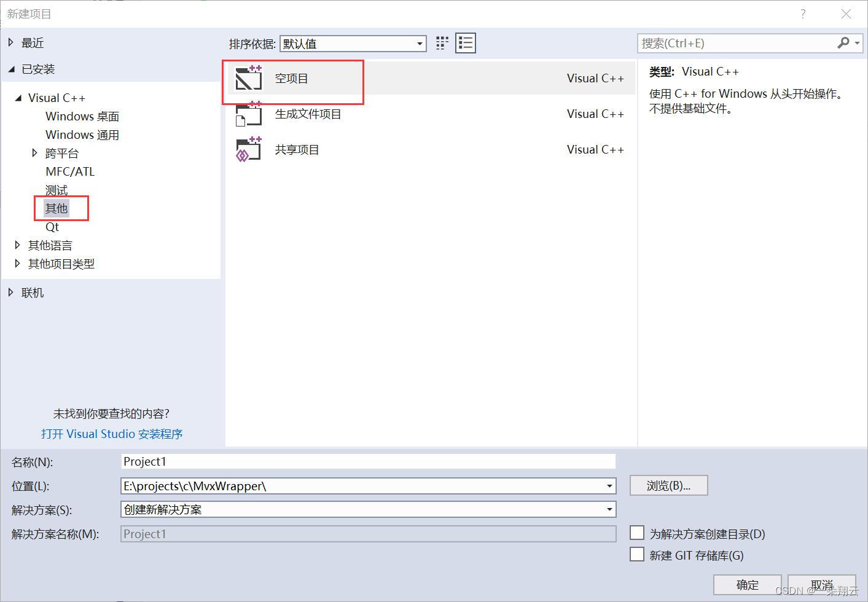Select the 生成文件项目 template name
This screenshot has height=602, width=868.
[308, 114]
